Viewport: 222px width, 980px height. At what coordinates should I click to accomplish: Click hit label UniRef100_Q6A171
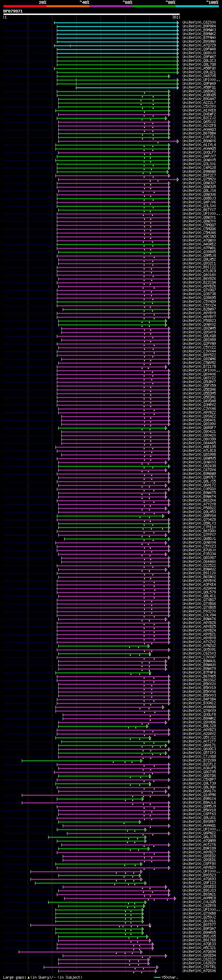[199, 745]
